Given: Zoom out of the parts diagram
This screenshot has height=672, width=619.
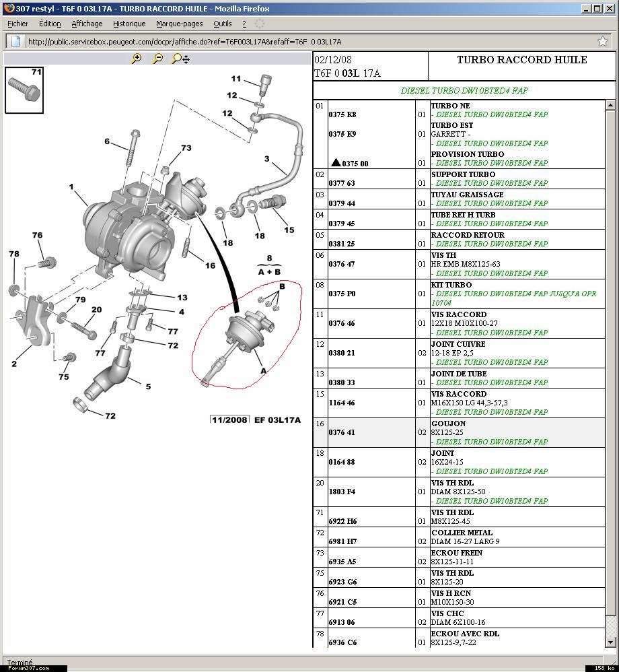Looking at the screenshot, I should coord(158,59).
